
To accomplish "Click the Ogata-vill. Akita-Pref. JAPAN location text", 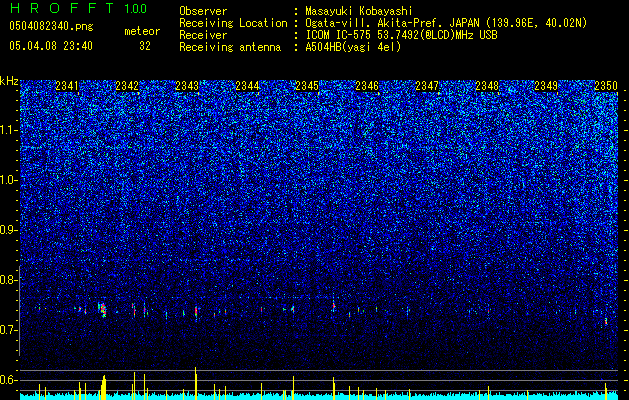I will [446, 23].
